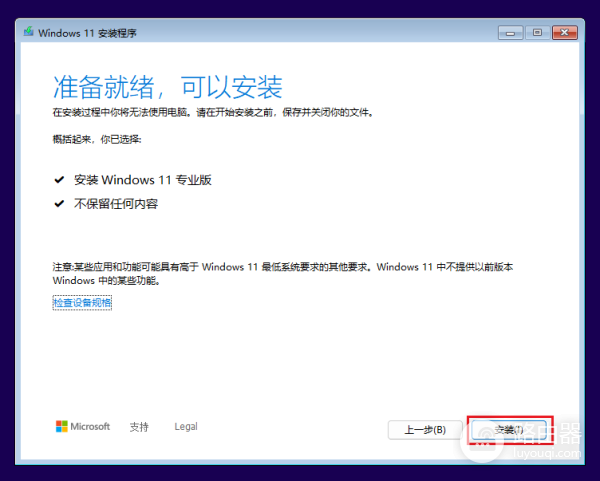600x481 pixels.
Task: Click the text 概括起来，你已选择:
Action: pos(97,139)
